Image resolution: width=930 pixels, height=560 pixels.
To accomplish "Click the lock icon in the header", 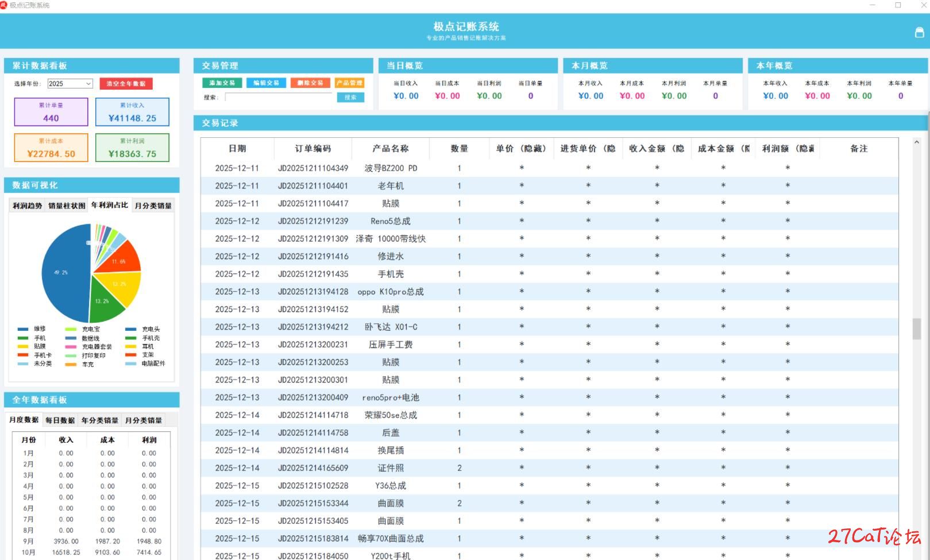I will pos(919,33).
